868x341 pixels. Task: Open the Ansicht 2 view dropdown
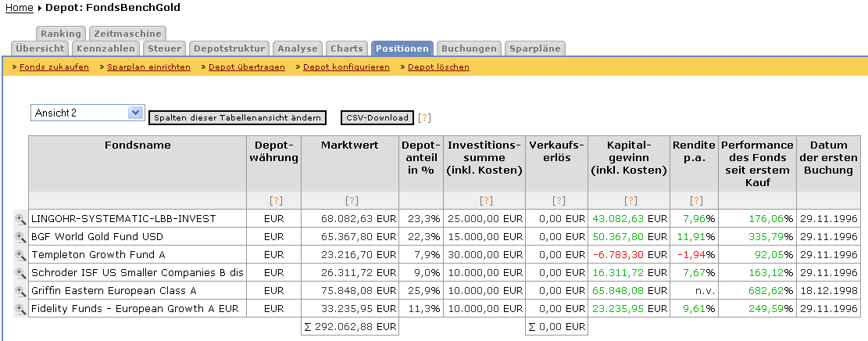click(x=88, y=113)
